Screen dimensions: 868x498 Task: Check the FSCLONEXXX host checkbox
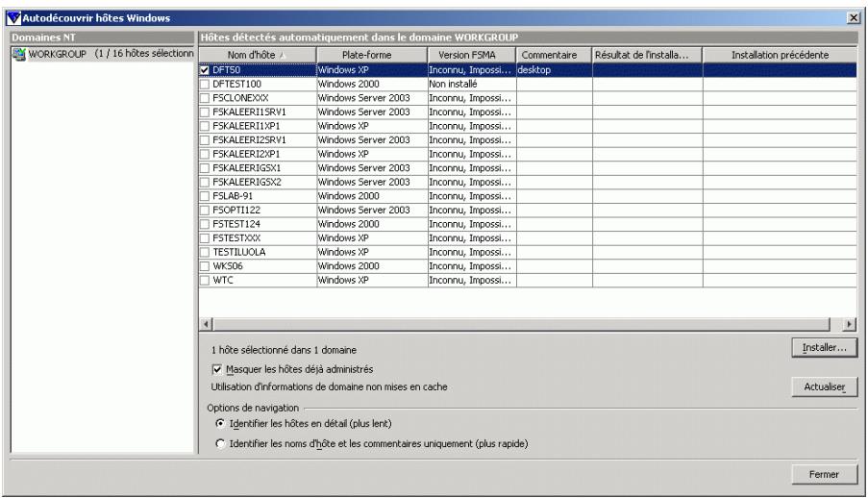click(205, 98)
